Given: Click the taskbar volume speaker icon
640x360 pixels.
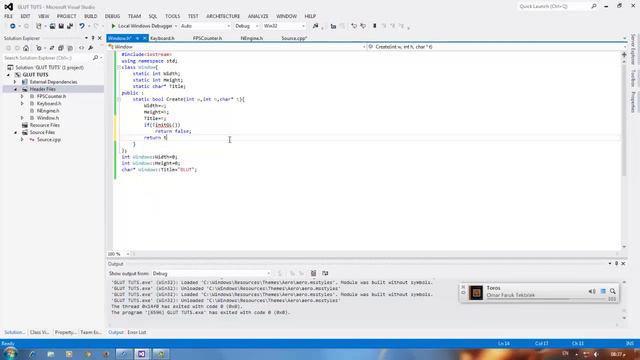Looking at the screenshot, I should (x=596, y=354).
